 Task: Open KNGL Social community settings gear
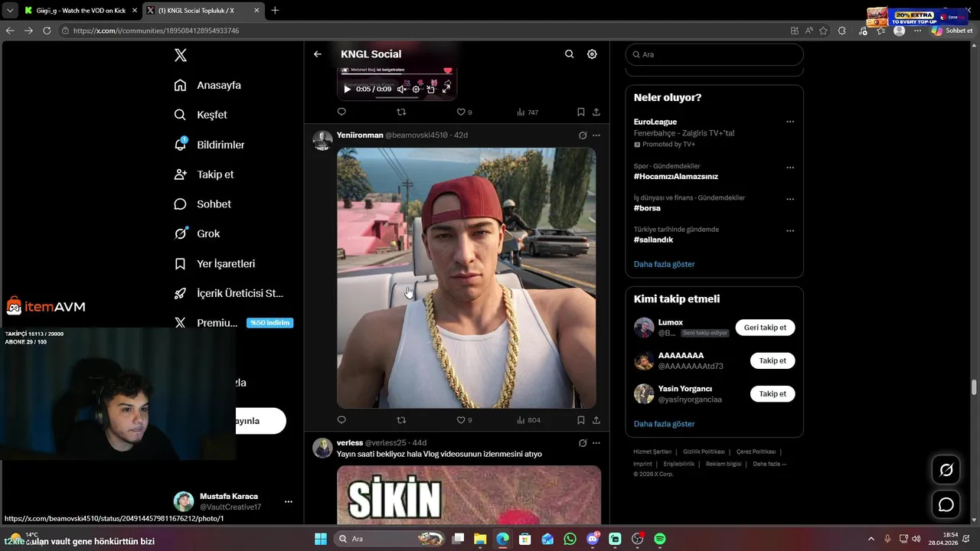592,54
